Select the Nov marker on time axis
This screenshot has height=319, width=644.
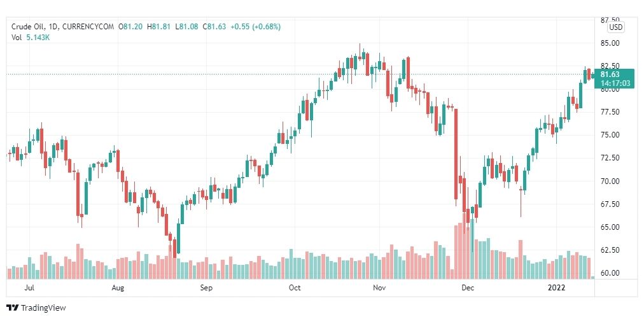tap(379, 288)
